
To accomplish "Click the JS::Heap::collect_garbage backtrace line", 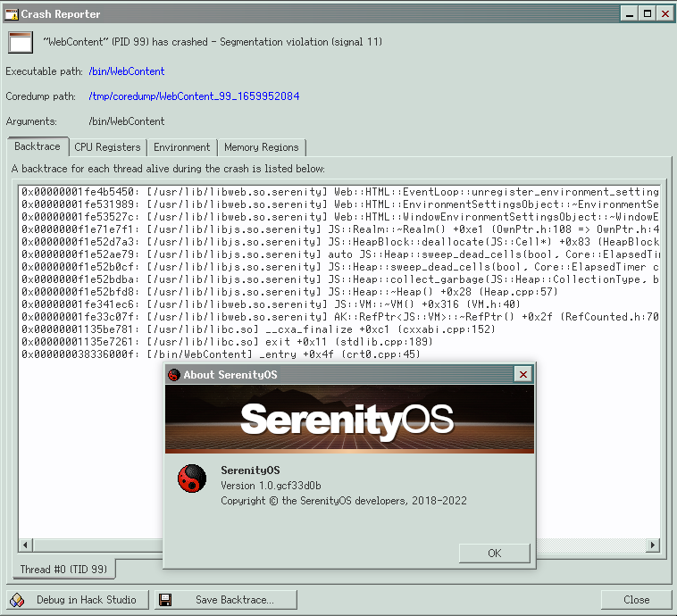I will click(x=340, y=279).
